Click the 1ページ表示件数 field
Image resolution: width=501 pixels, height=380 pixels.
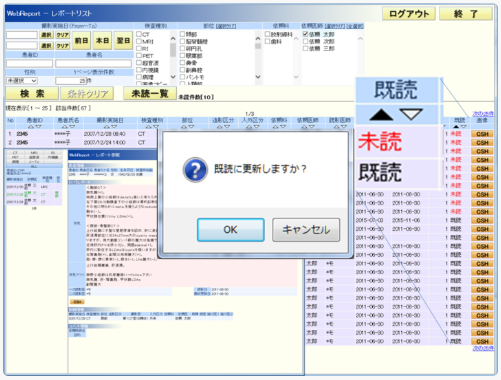pyautogui.click(x=71, y=81)
